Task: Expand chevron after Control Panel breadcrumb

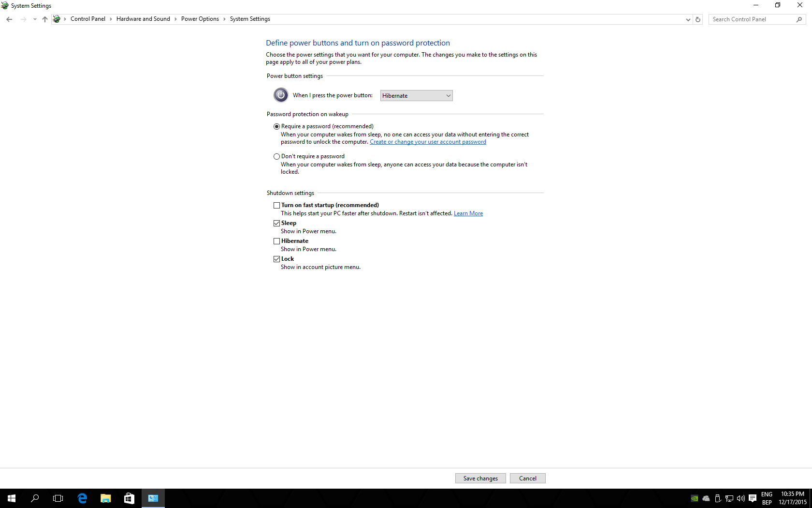Action: [111, 19]
